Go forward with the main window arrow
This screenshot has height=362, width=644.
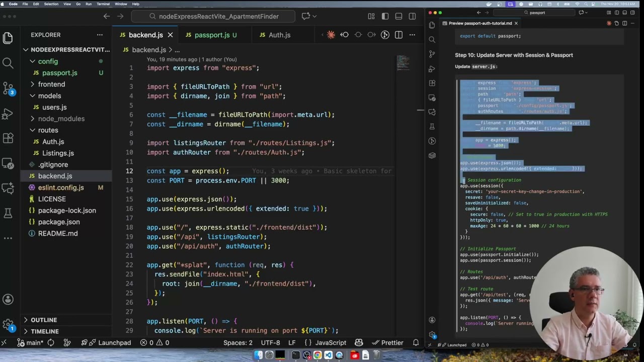pyautogui.click(x=120, y=16)
